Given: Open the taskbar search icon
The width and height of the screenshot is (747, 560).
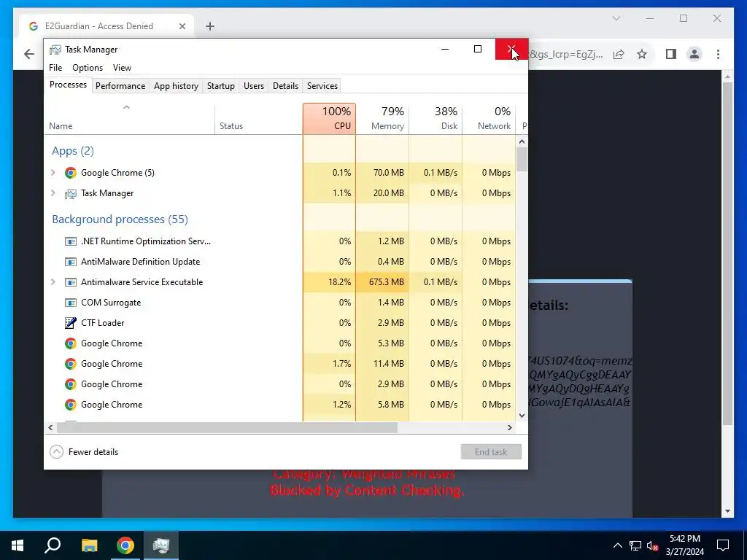Looking at the screenshot, I should coord(53,545).
